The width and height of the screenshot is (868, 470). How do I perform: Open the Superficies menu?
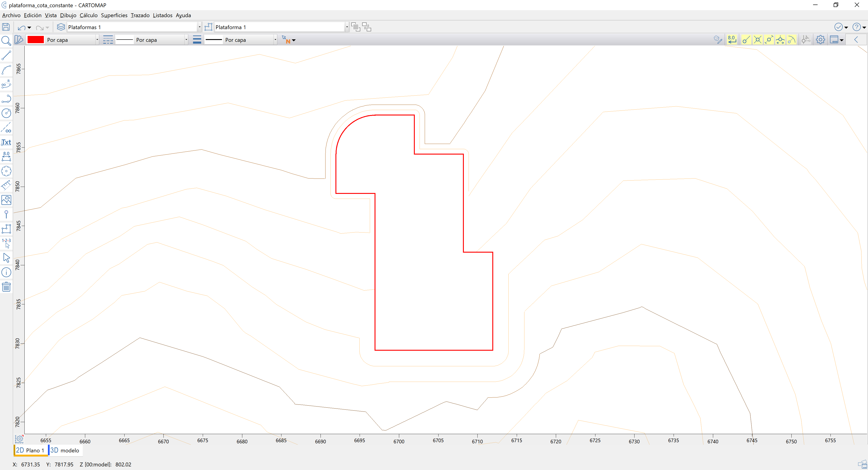114,15
